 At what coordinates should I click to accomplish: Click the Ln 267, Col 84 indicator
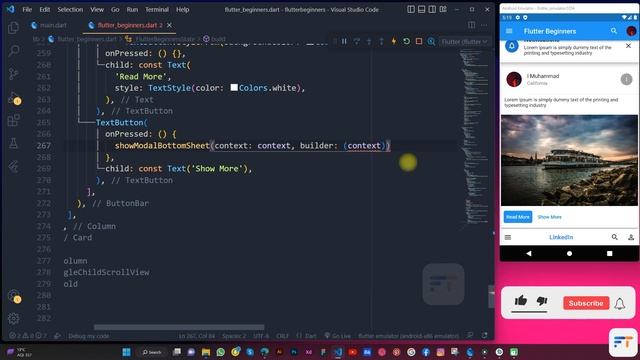pyautogui.click(x=196, y=336)
